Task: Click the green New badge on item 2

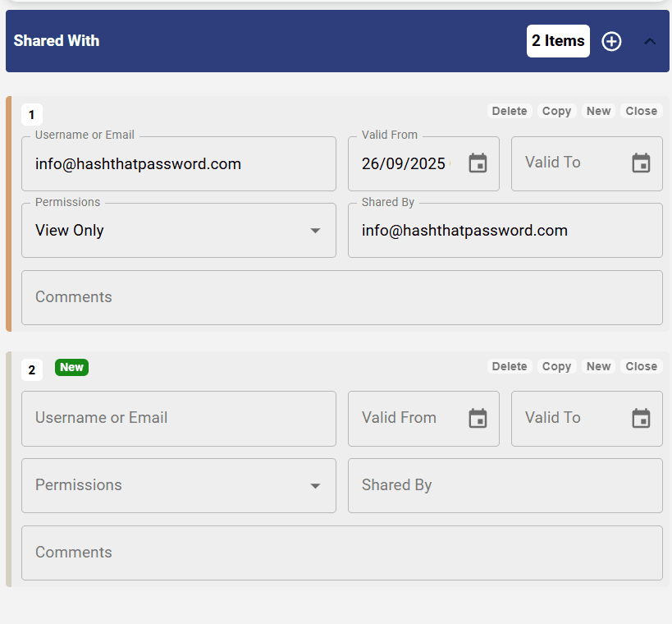Action: tap(71, 367)
